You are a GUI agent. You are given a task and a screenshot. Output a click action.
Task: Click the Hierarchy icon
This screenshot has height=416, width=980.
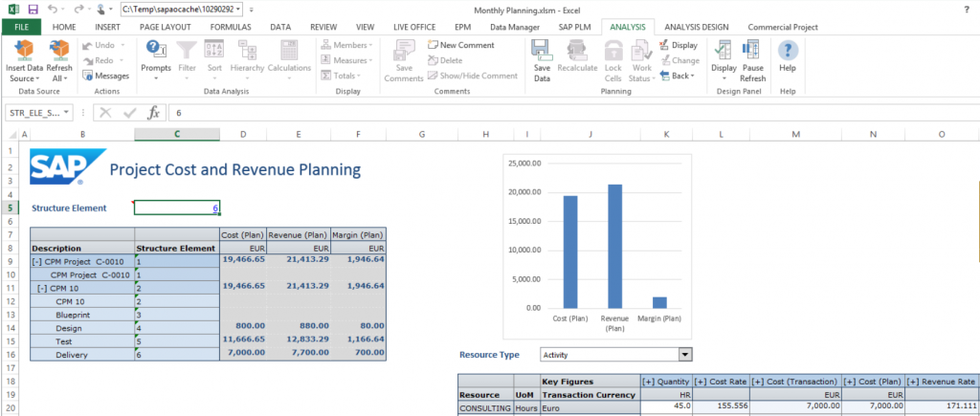click(x=247, y=50)
